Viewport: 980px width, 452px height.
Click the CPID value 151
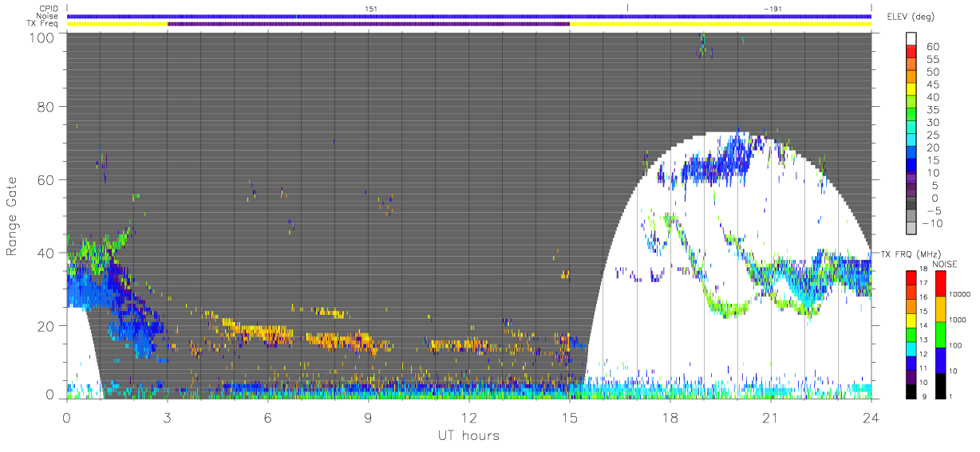click(x=372, y=8)
